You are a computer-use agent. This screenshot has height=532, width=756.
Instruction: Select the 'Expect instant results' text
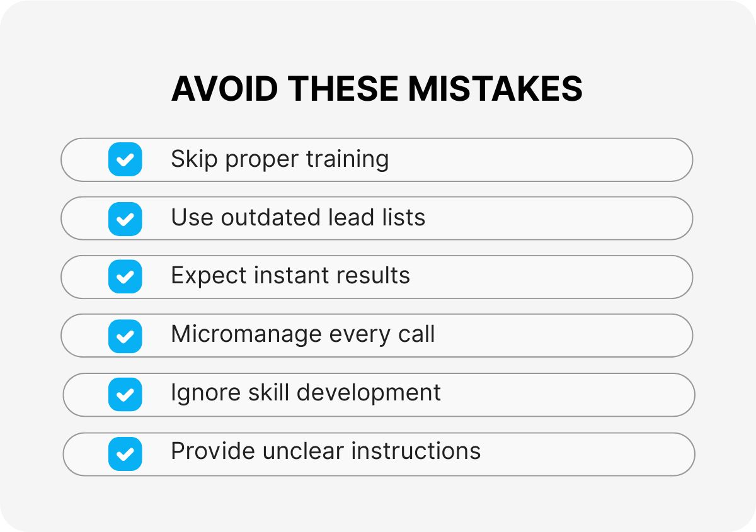[x=290, y=276]
